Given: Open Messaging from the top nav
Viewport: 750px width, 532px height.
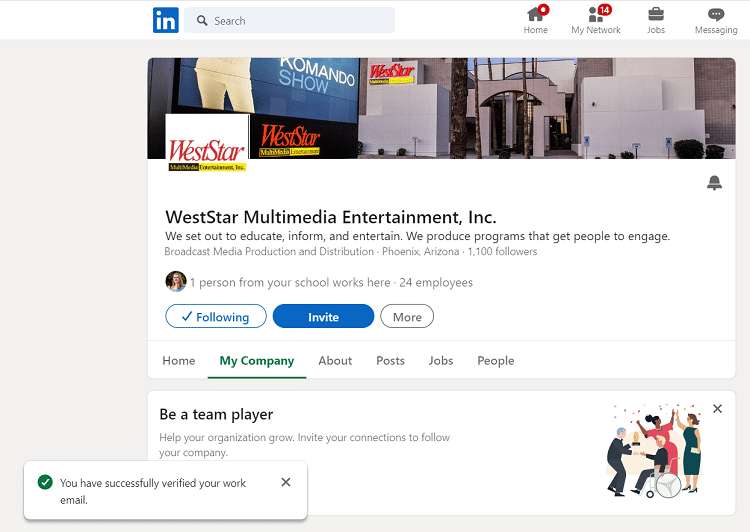Looking at the screenshot, I should pyautogui.click(x=716, y=20).
